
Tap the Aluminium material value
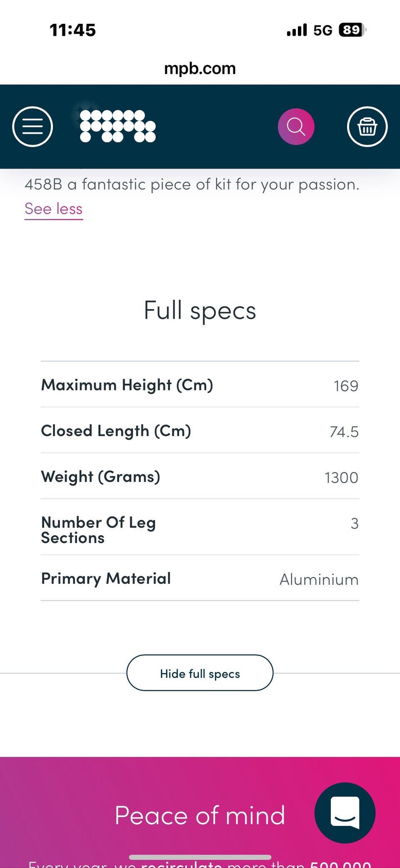tap(319, 579)
